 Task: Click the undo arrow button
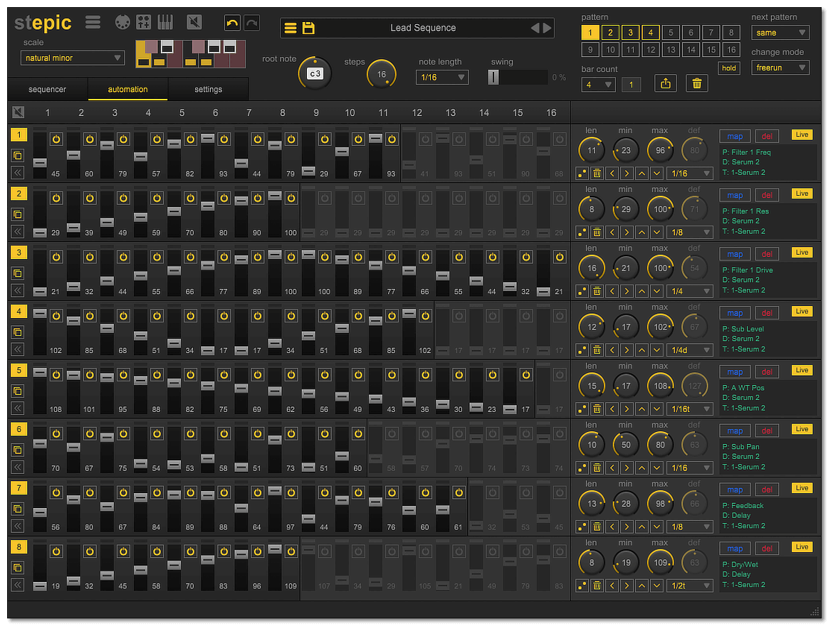click(x=232, y=23)
